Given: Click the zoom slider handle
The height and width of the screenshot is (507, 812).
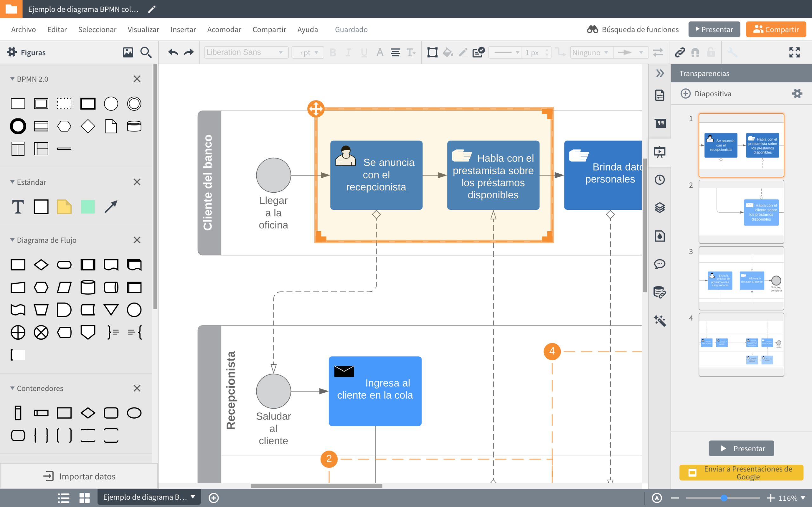Looking at the screenshot, I should click(724, 498).
